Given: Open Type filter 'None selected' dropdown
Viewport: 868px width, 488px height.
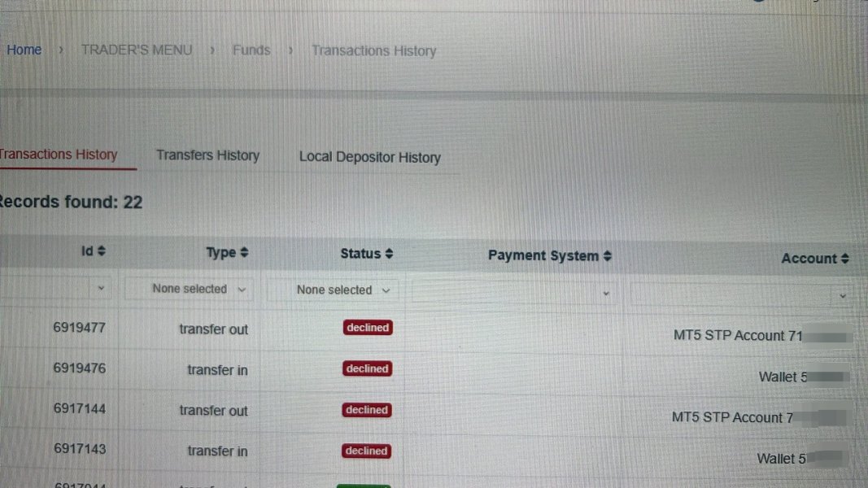Looking at the screenshot, I should tap(190, 289).
